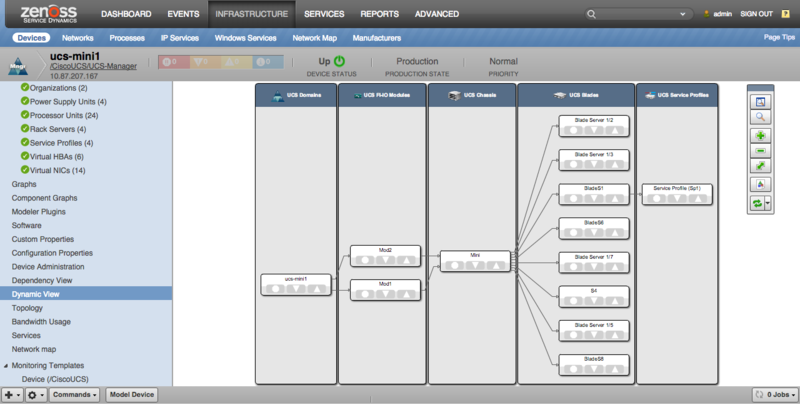Click the green power Up status icon

(339, 61)
